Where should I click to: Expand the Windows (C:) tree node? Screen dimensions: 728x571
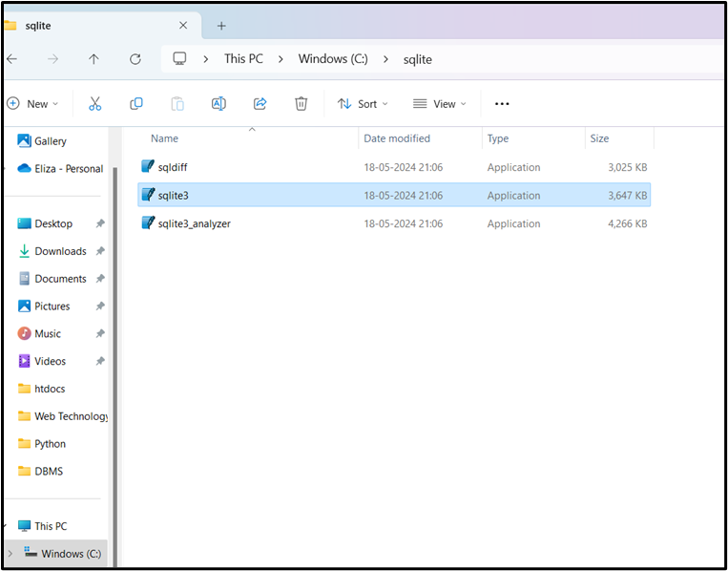pyautogui.click(x=10, y=554)
